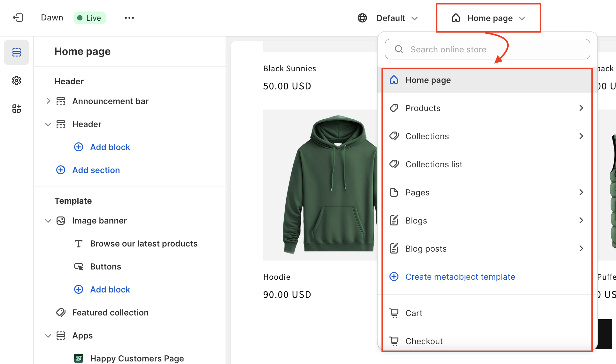Screen dimensions: 616x364
Task: Click the exit editor icon
Action: click(18, 18)
